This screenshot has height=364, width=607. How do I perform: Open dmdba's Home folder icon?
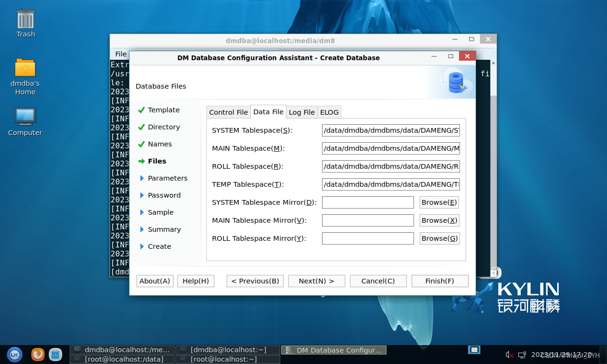(25, 68)
